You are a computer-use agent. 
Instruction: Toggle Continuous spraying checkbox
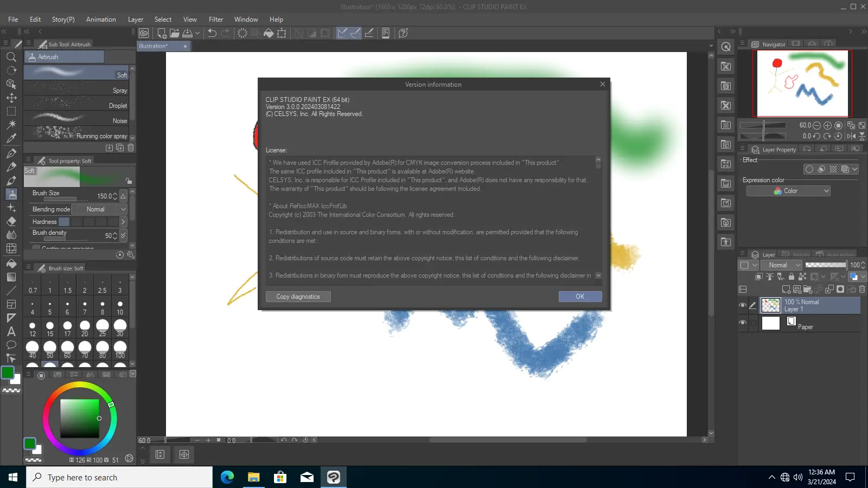tap(36, 248)
